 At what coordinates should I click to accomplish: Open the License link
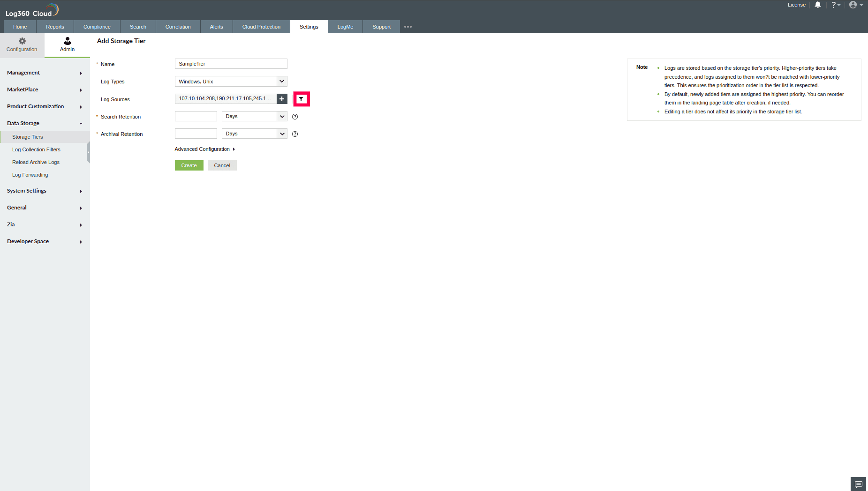(x=796, y=5)
